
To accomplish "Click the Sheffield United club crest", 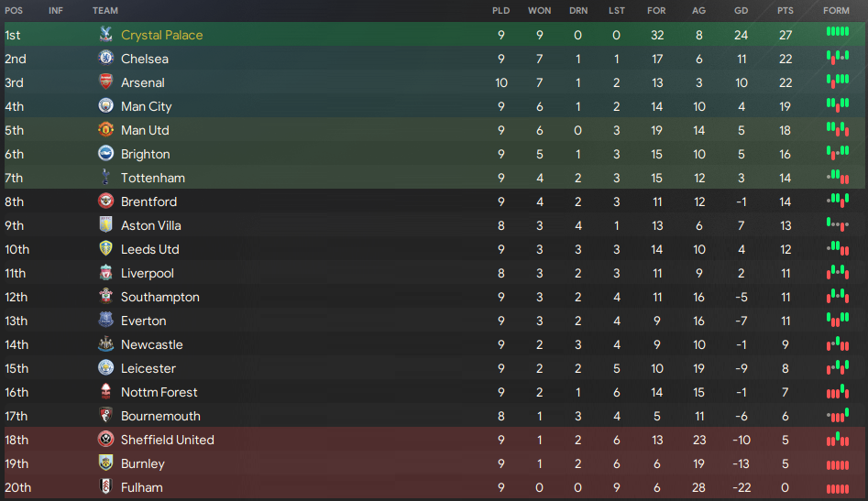I will (105, 439).
